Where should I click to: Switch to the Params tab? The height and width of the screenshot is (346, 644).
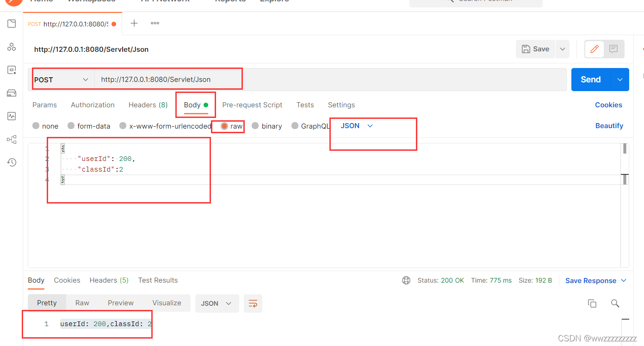[44, 105]
